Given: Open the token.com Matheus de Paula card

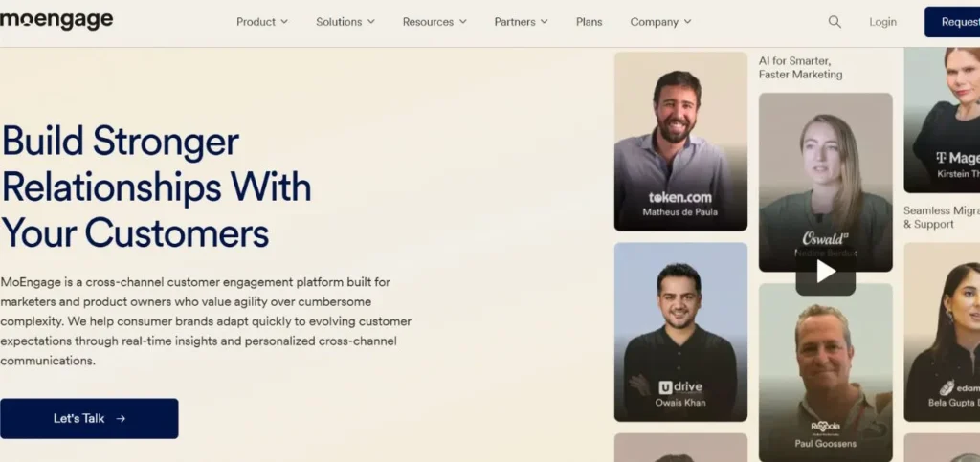Looking at the screenshot, I should click(680, 142).
